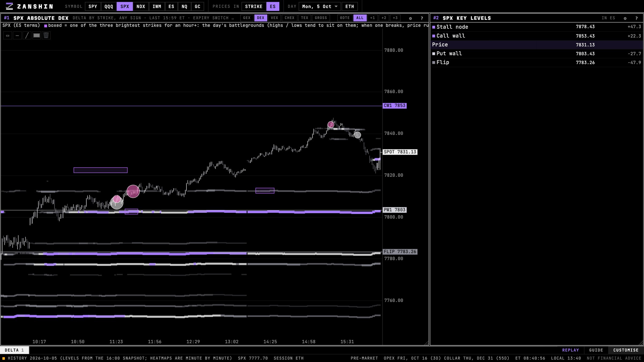
Task: Click the purple swatch beside Stall node
Action: coord(434,27)
